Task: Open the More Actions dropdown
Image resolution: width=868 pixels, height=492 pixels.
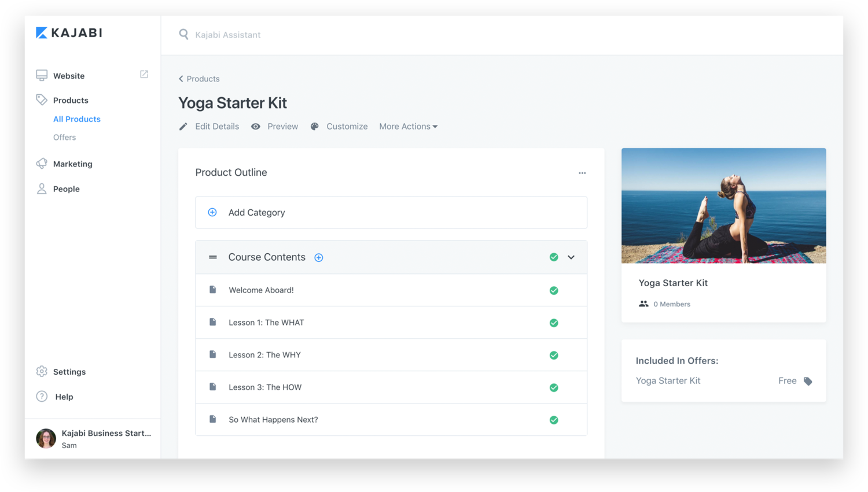Action: pyautogui.click(x=409, y=127)
